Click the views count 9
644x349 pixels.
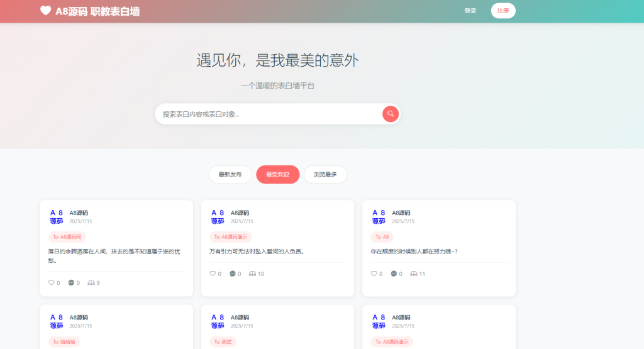97,283
